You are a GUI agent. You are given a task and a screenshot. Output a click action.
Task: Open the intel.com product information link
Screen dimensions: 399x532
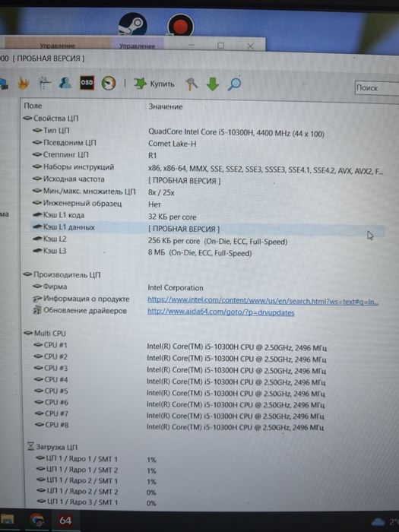(x=263, y=301)
